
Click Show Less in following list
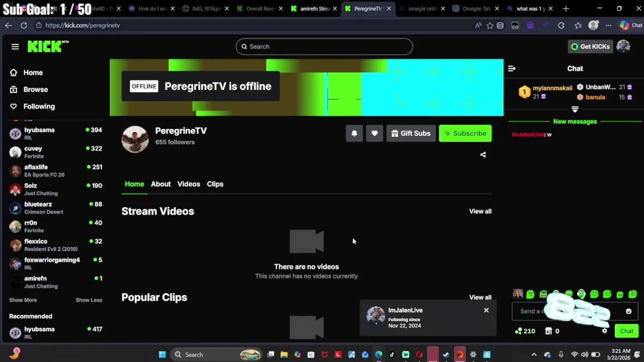click(89, 300)
